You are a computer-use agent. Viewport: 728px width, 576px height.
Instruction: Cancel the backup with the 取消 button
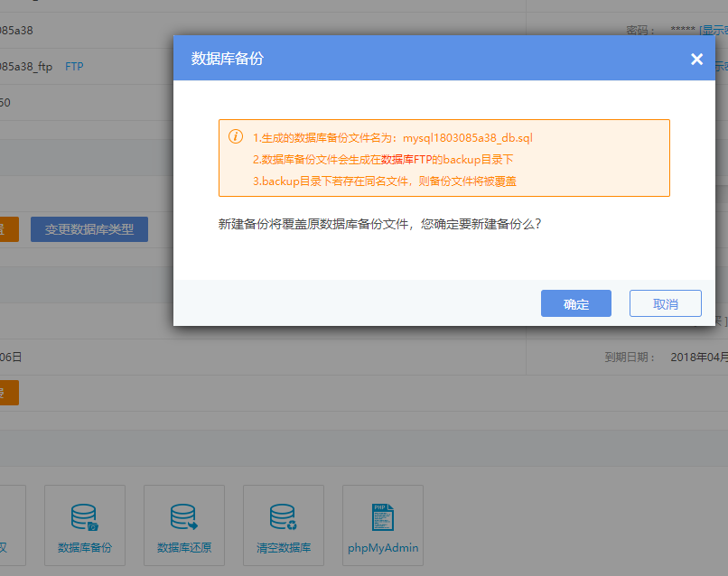666,304
